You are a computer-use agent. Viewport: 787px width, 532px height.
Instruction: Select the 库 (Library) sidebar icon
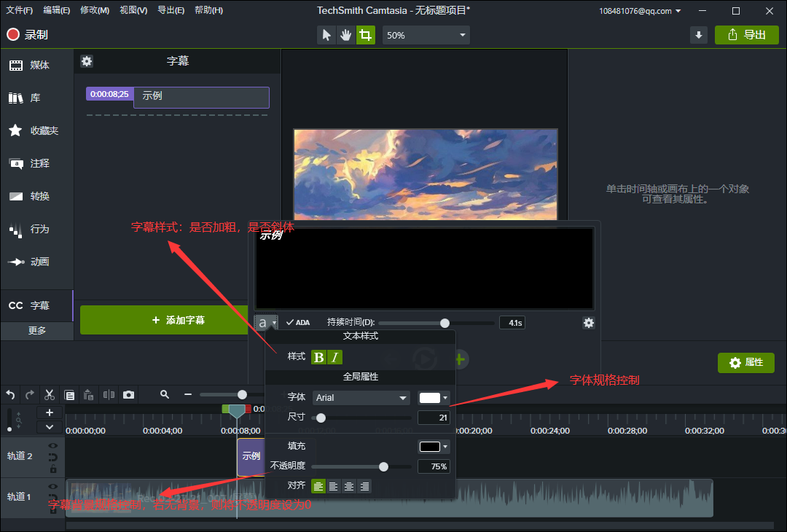36,97
